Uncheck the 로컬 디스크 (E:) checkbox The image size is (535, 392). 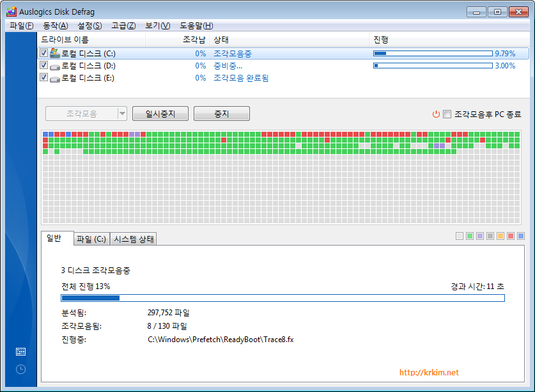click(43, 77)
